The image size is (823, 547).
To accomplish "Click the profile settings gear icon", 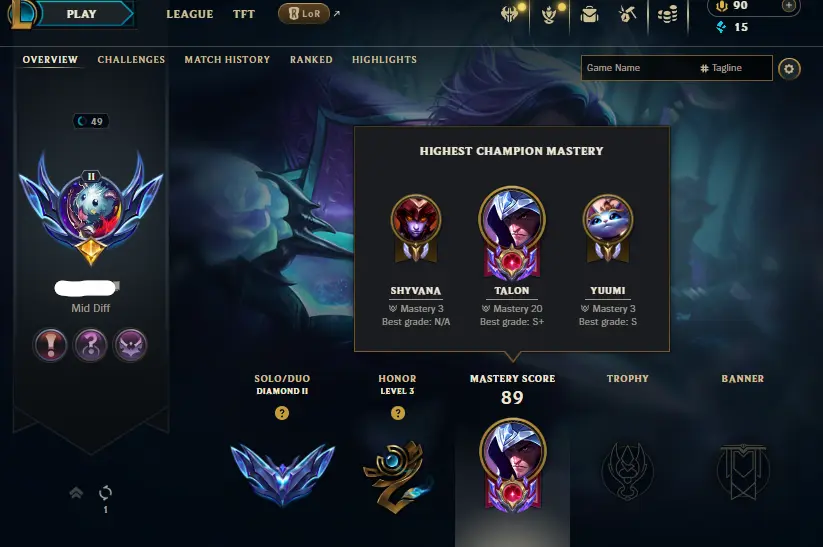I will [789, 69].
